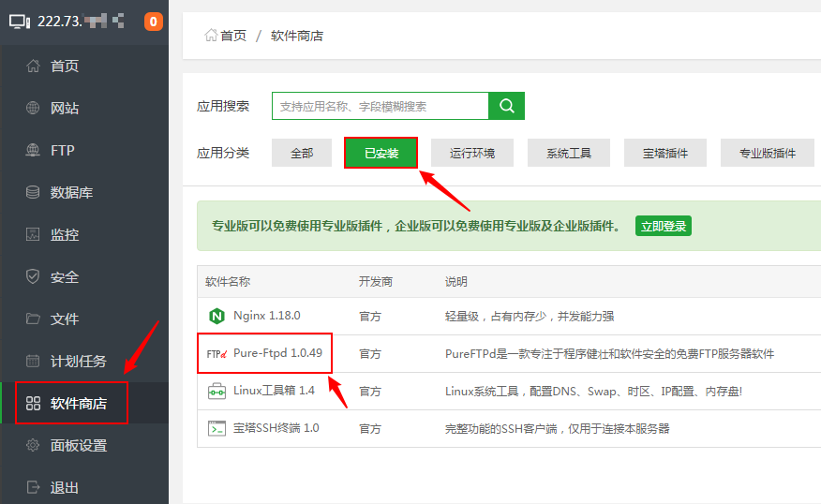Open 计划任务 in the sidebar
Viewport: 821px width, 504px height.
click(78, 362)
